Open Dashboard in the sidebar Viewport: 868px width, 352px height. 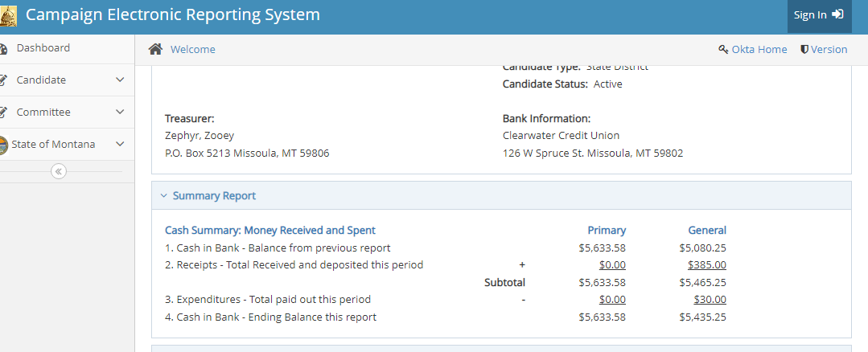[x=43, y=48]
